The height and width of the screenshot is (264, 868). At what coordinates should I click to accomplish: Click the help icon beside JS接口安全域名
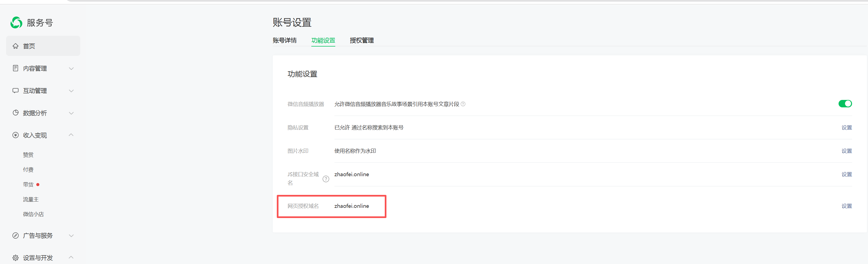coord(326,179)
